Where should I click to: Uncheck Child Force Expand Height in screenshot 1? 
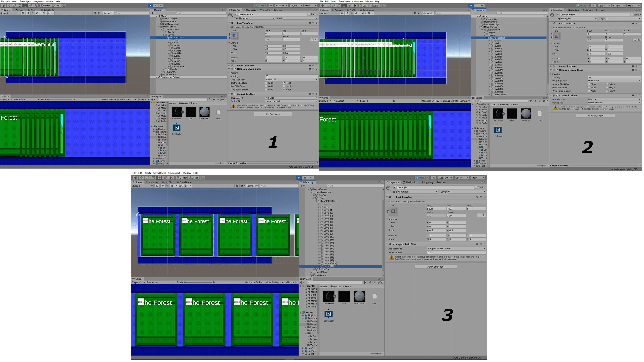[284, 89]
